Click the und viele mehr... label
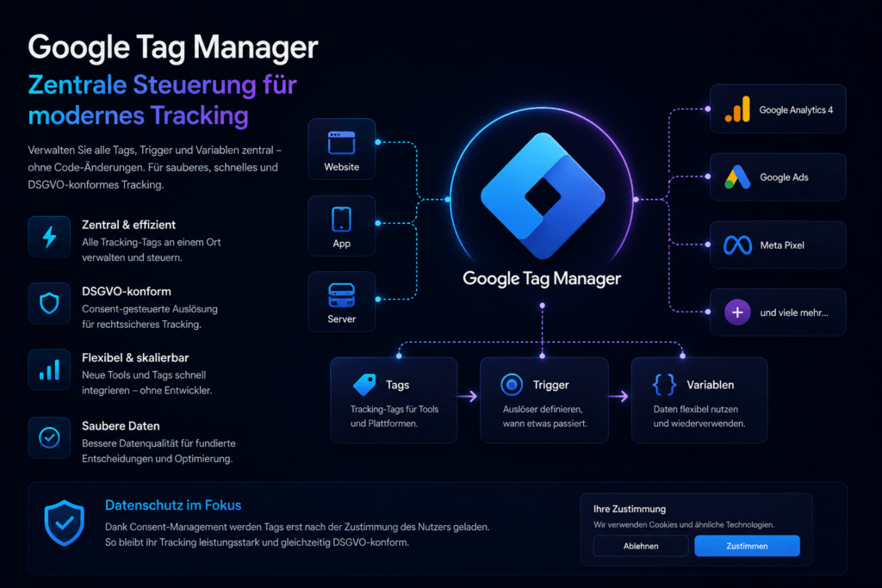 pos(794,313)
